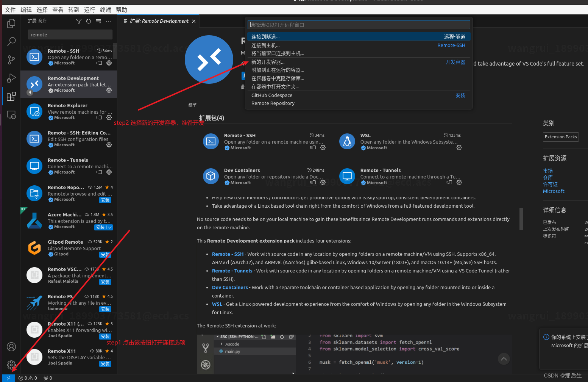Click the Extension Packs category tag
This screenshot has width=588, height=382.
[x=561, y=137]
